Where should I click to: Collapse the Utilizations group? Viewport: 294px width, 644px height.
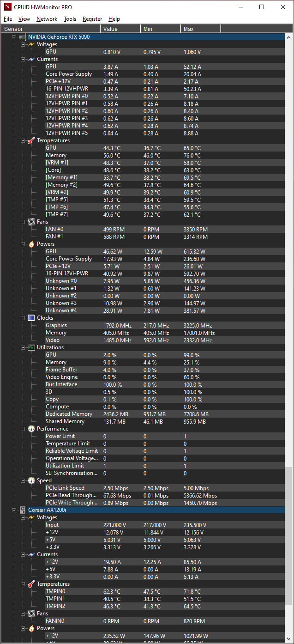coord(23,347)
